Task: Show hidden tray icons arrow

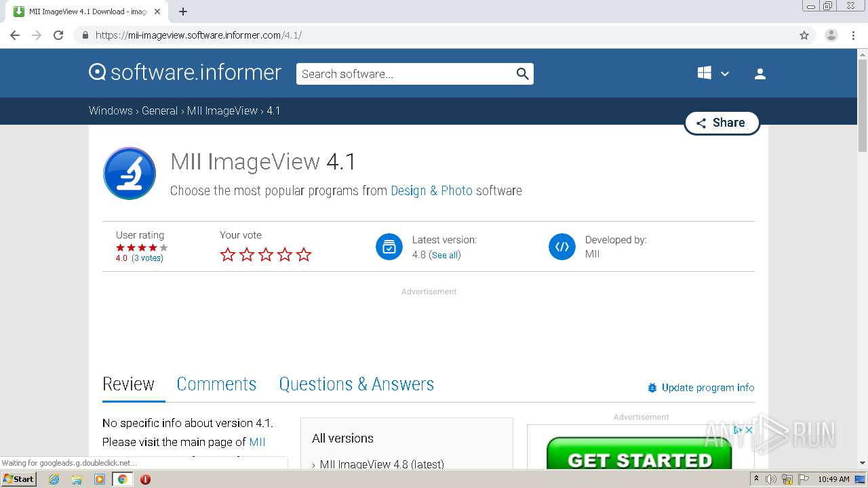Action: click(756, 479)
